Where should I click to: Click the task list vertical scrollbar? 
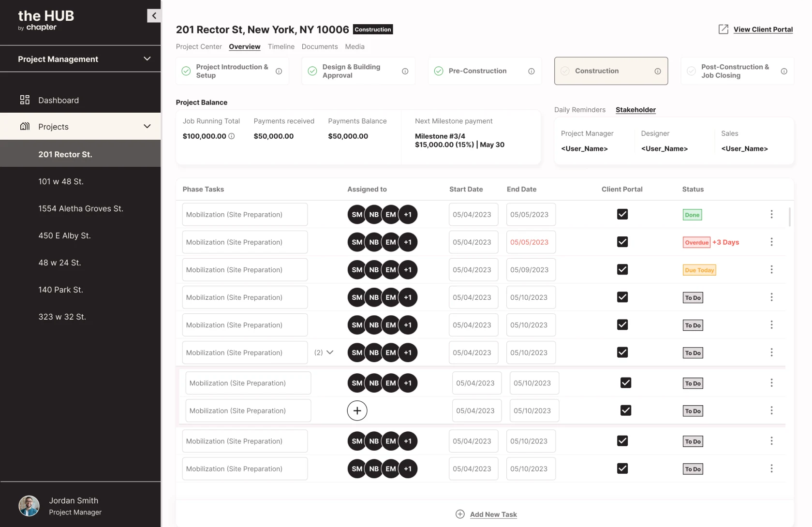(x=790, y=217)
